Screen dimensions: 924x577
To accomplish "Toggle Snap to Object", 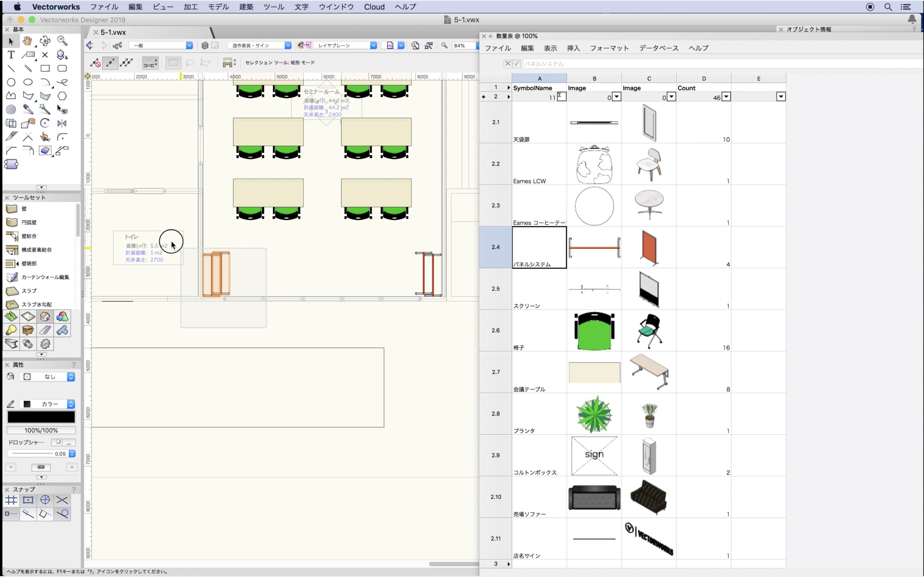I will coord(28,500).
